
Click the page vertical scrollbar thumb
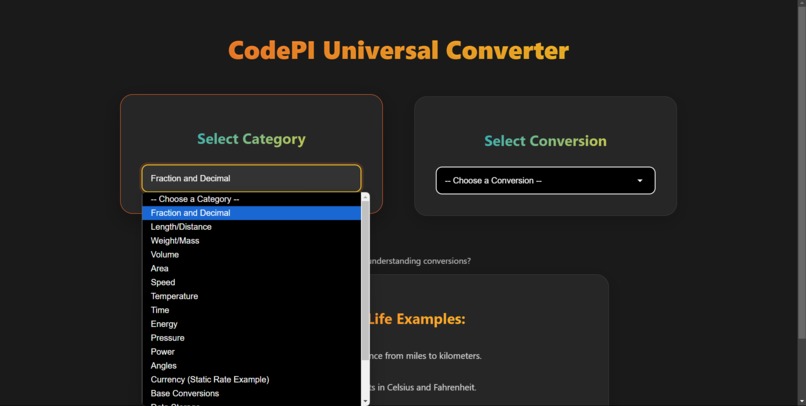pyautogui.click(x=801, y=172)
